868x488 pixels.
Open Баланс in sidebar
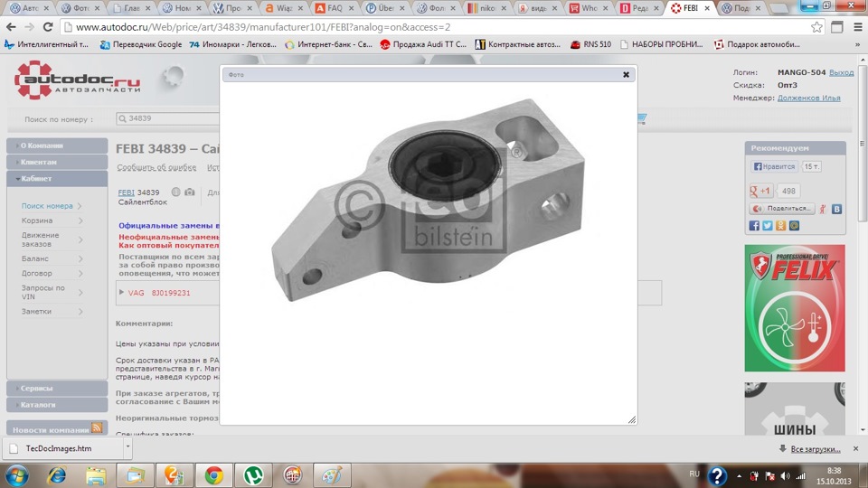pyautogui.click(x=35, y=258)
